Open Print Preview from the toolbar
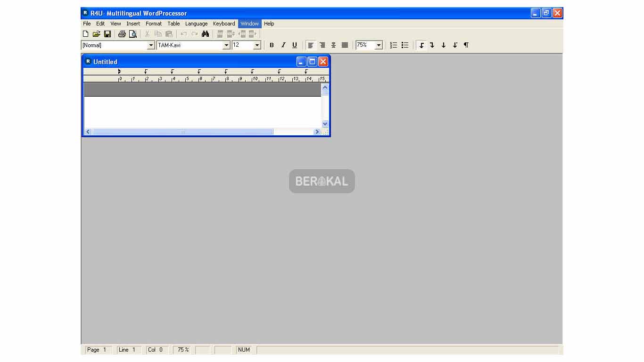Viewport: 644px width, 362px height. (133, 34)
